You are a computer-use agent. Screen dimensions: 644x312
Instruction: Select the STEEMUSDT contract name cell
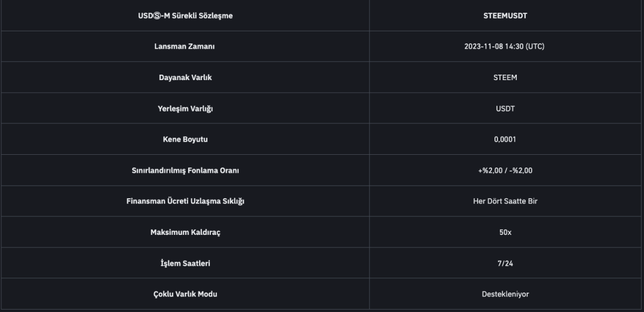[x=507, y=16]
